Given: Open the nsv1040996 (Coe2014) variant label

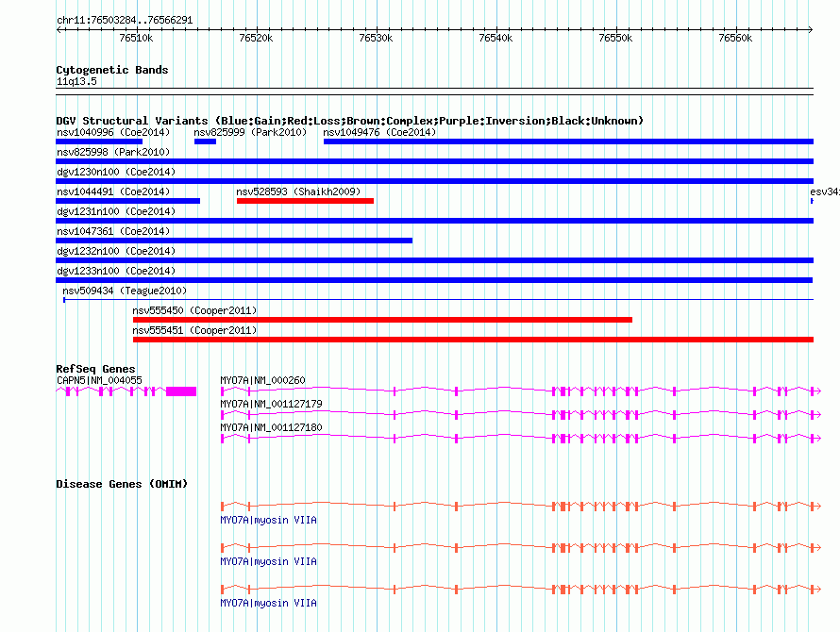Looking at the screenshot, I should tap(113, 132).
